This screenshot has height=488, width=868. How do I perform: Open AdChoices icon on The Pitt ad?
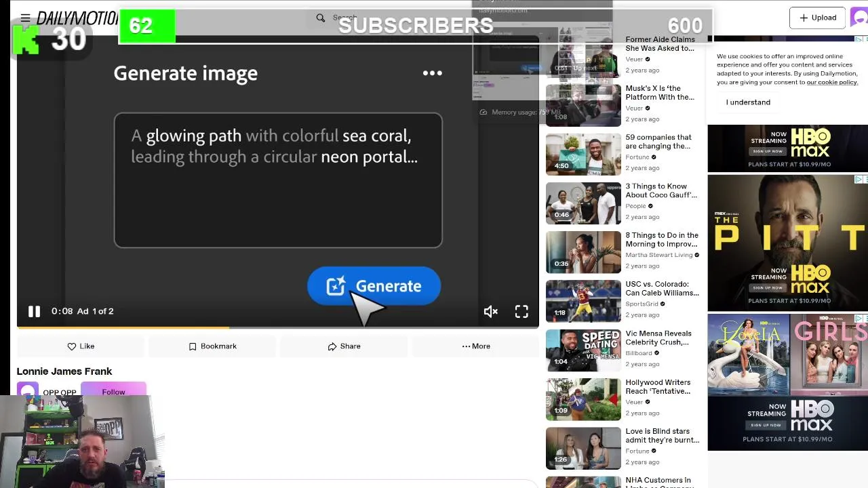tap(859, 180)
